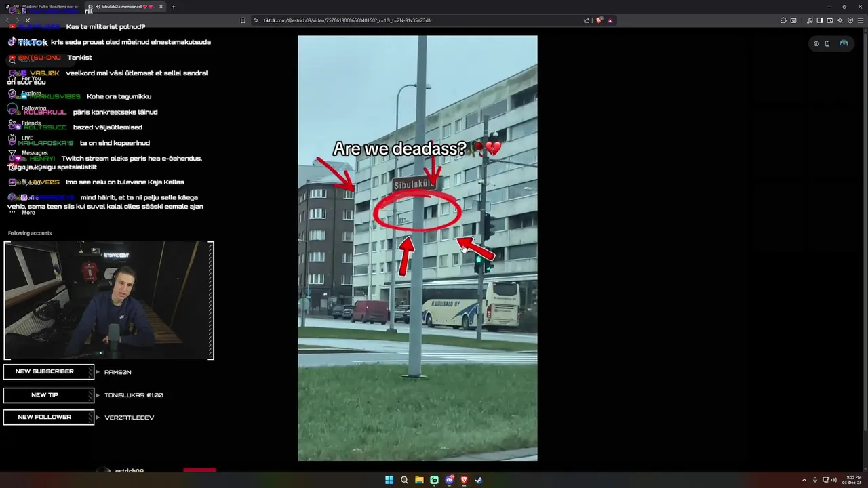
Task: Expand the system tray hidden icons chevron
Action: pos(804,480)
